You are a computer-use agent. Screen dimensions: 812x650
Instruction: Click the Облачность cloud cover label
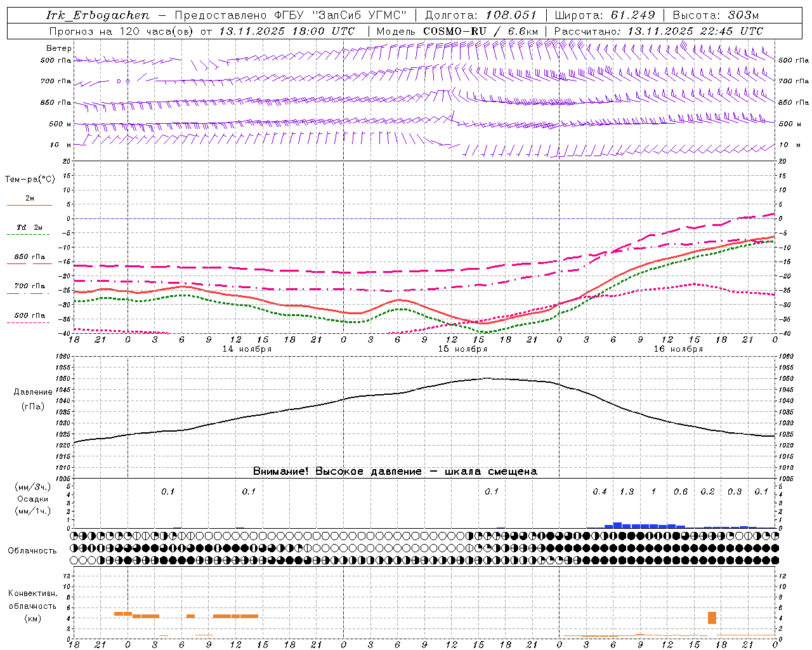pyautogui.click(x=32, y=551)
